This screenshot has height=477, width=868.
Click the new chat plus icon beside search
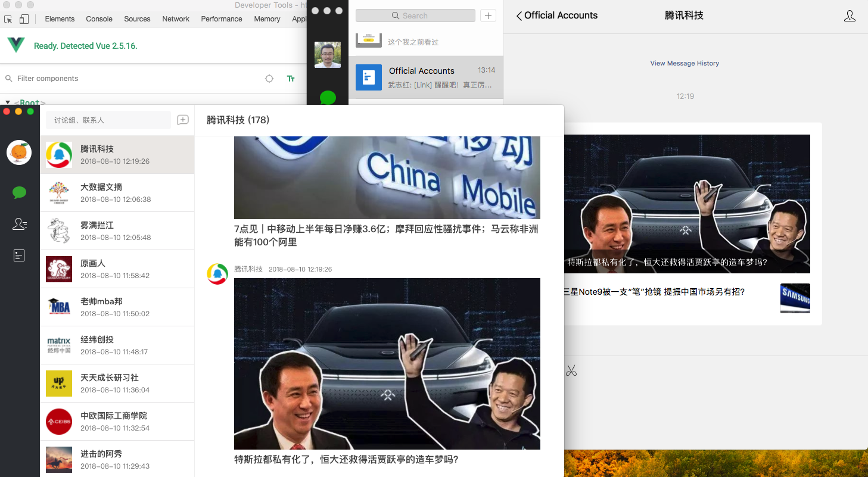point(183,120)
